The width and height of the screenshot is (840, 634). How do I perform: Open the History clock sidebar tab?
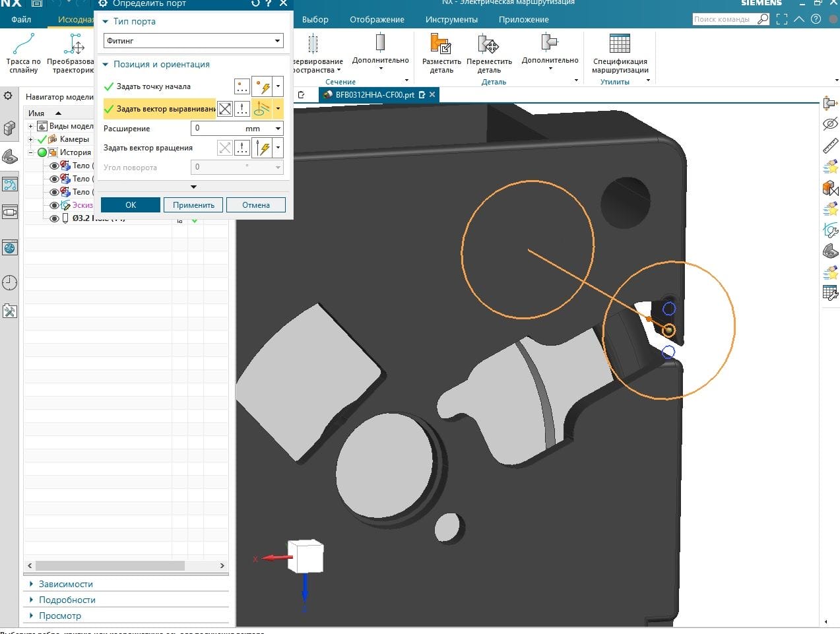(9, 283)
